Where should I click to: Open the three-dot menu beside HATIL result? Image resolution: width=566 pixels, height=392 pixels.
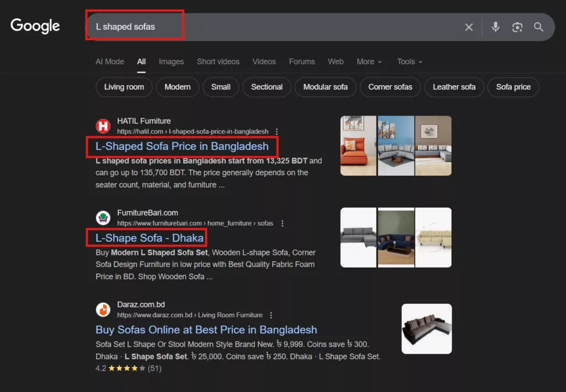(277, 131)
